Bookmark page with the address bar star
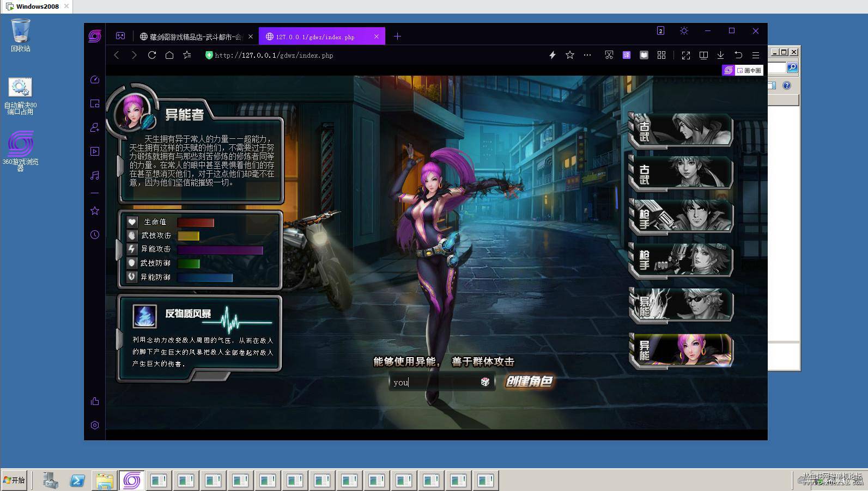Screen dimensions: 868x491 [x=570, y=55]
